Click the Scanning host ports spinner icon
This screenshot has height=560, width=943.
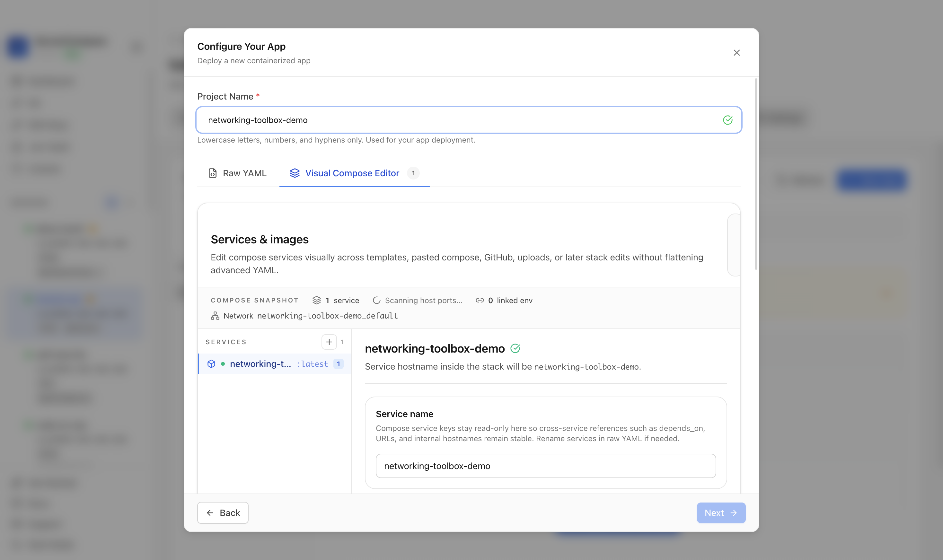376,300
